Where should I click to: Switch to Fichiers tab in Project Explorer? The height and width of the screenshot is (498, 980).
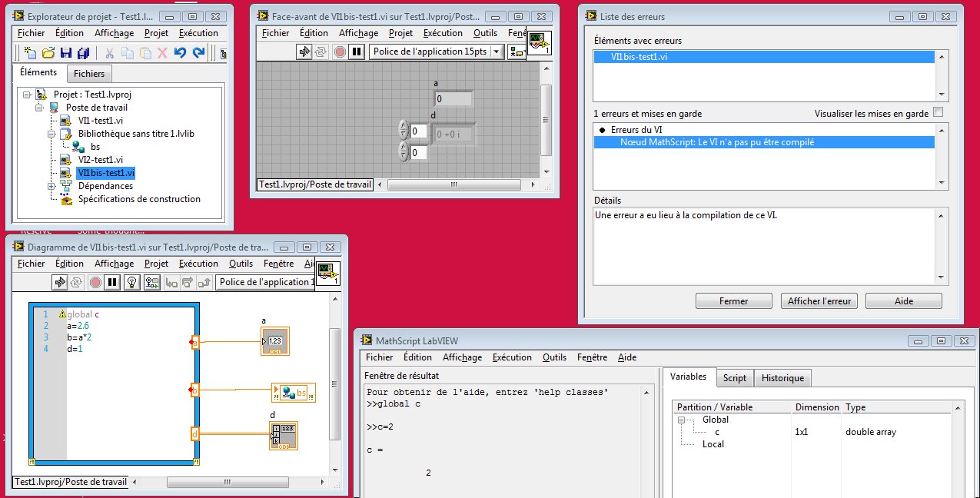coord(90,74)
